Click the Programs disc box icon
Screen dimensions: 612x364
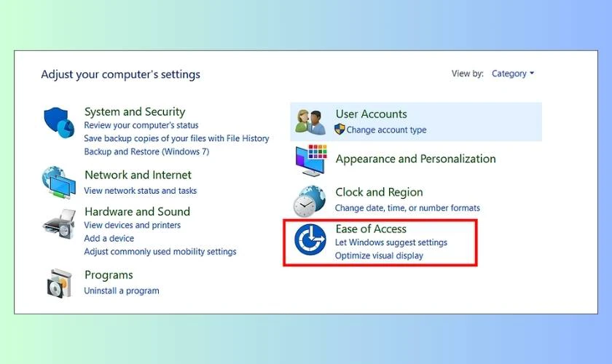(60, 284)
